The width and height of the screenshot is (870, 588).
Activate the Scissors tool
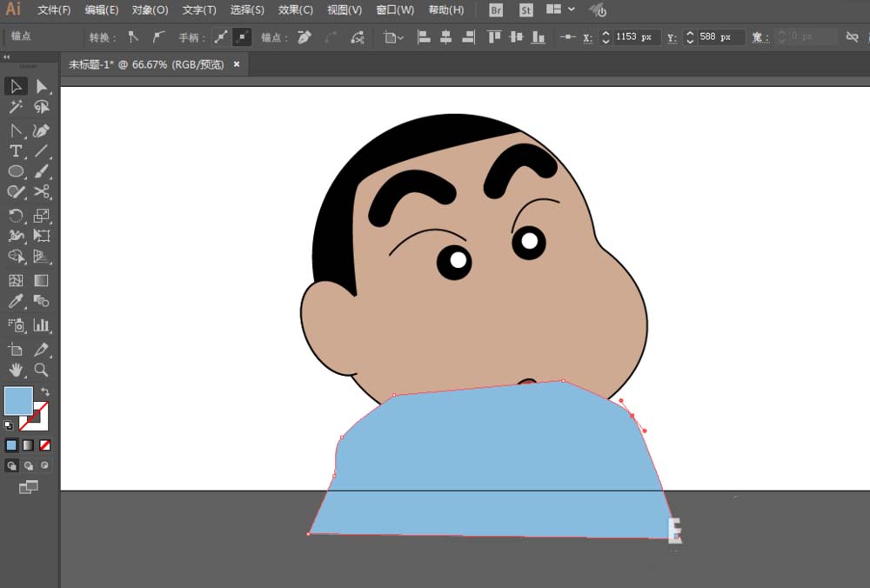41,192
